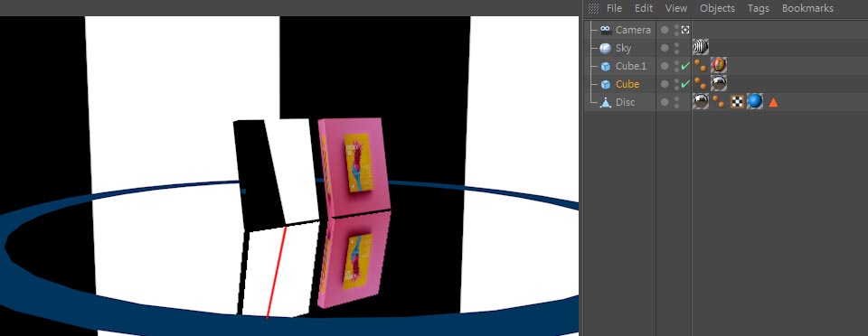This screenshot has height=336, width=868.
Task: Open the Objects menu
Action: click(717, 8)
